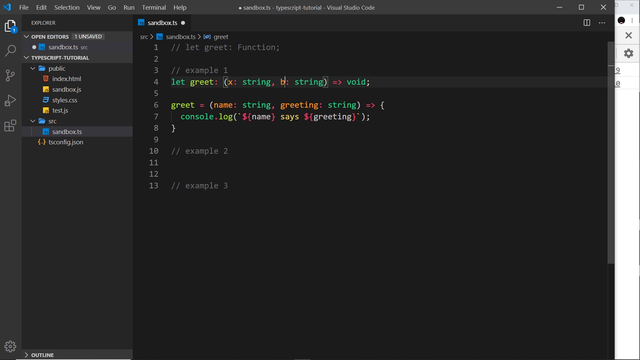Click line number 10 in the gutter

tap(153, 151)
